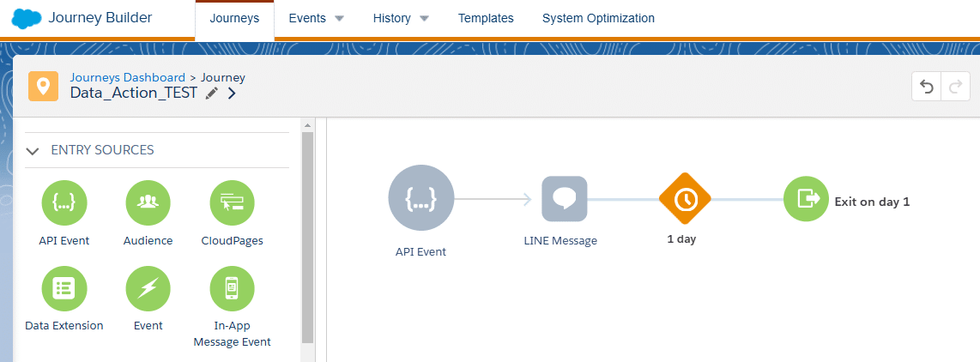Select the Audience entry source icon
This screenshot has height=362, width=980.
pos(148,202)
